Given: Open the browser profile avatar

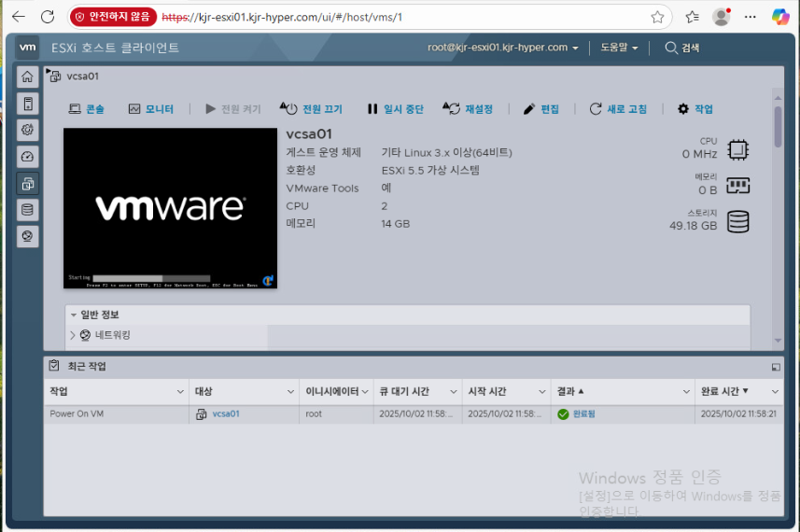Looking at the screenshot, I should tap(721, 17).
